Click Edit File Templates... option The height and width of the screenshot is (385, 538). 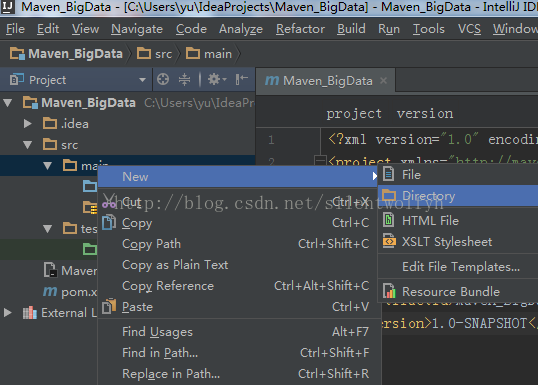461,267
